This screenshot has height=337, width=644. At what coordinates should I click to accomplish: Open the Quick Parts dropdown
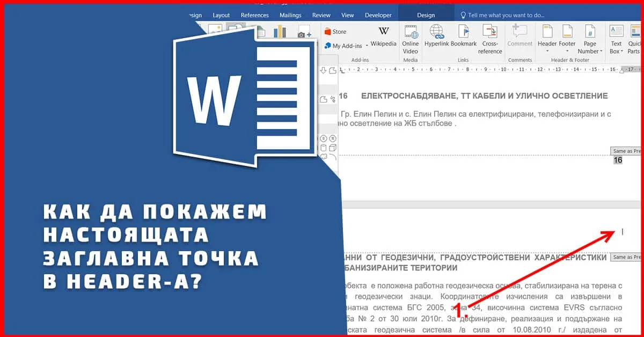634,39
